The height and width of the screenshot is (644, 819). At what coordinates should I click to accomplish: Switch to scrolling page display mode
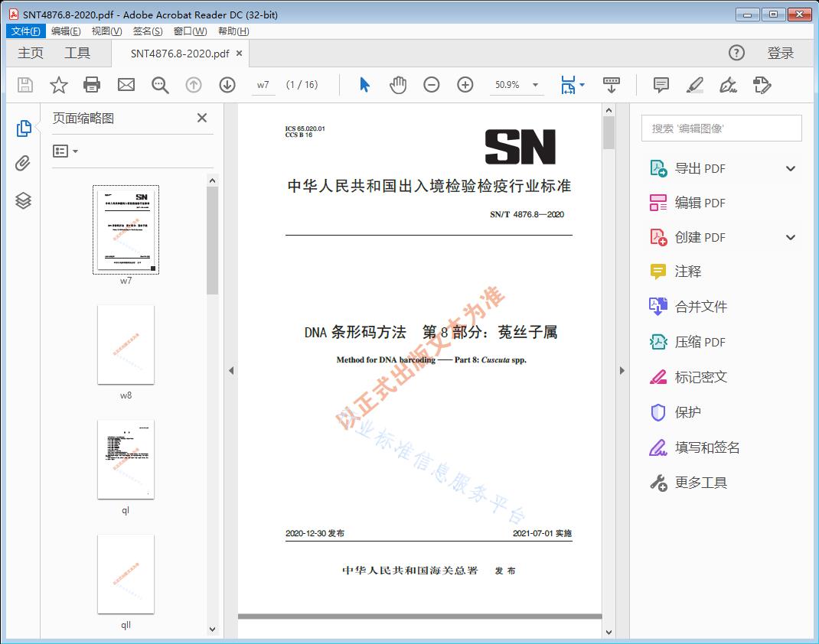612,85
